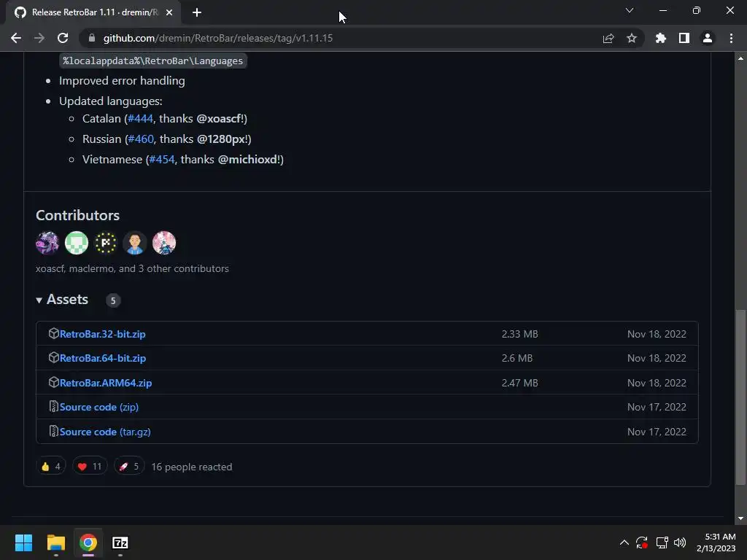Click the thumbs up reaction 4
Screen dimensions: 747x560
click(51, 466)
